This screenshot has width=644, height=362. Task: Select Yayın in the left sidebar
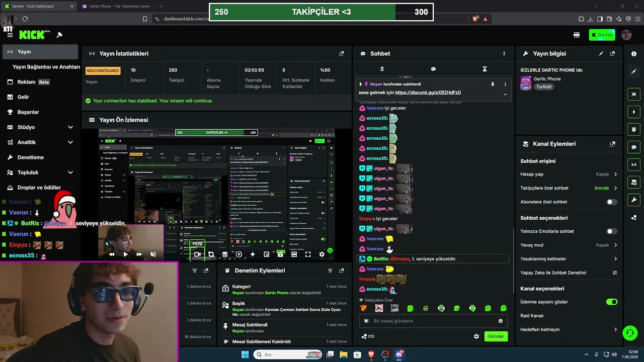(x=40, y=52)
